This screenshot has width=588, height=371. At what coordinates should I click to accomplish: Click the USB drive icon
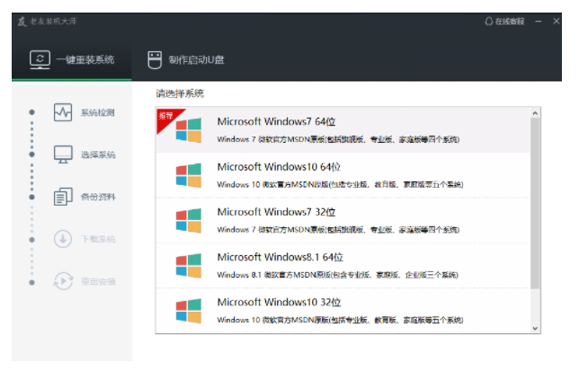tap(155, 60)
